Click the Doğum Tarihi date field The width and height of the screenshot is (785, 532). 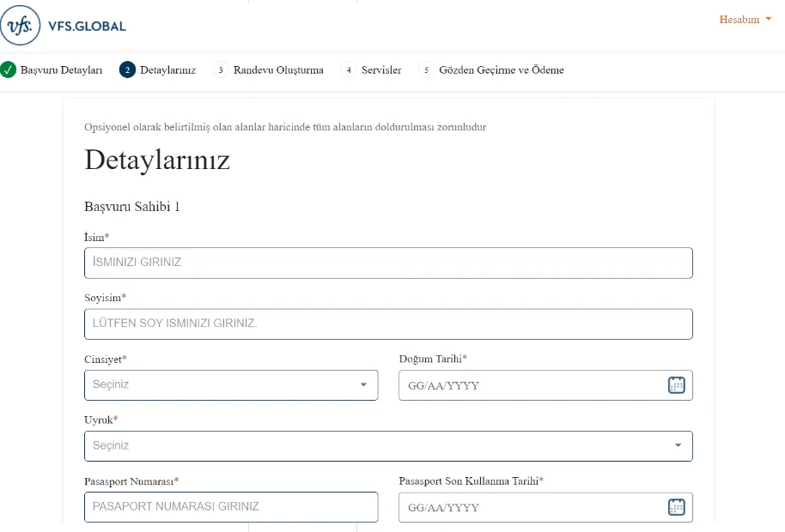[x=528, y=385]
